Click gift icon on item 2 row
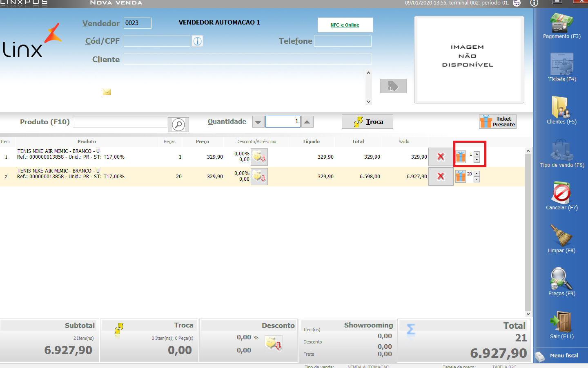Viewport: 588px width, 368px height. [x=461, y=176]
